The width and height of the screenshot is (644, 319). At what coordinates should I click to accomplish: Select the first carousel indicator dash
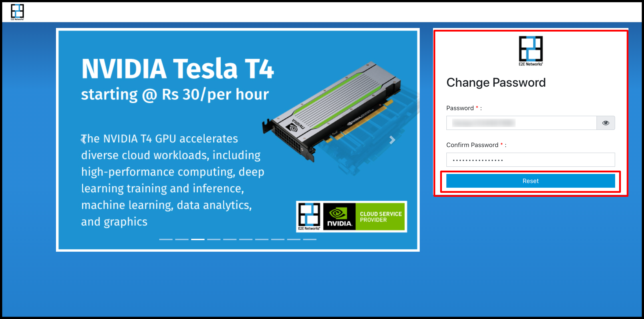point(166,239)
